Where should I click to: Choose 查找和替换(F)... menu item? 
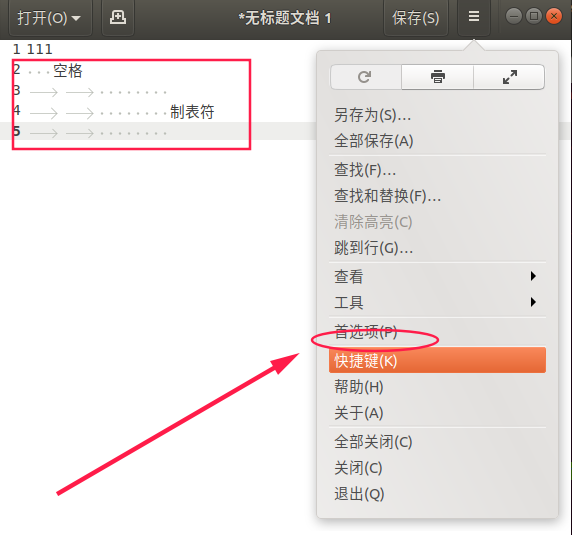437,196
